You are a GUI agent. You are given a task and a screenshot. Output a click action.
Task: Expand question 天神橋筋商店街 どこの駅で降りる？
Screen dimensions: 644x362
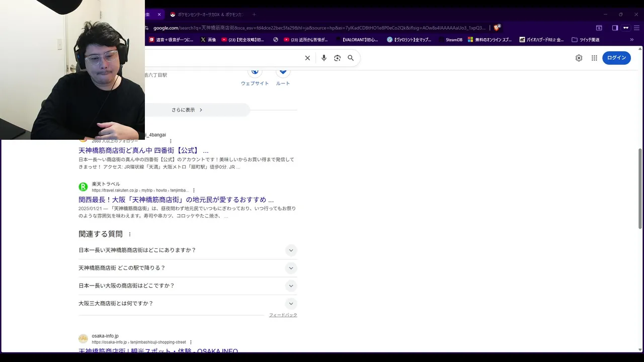(x=188, y=268)
